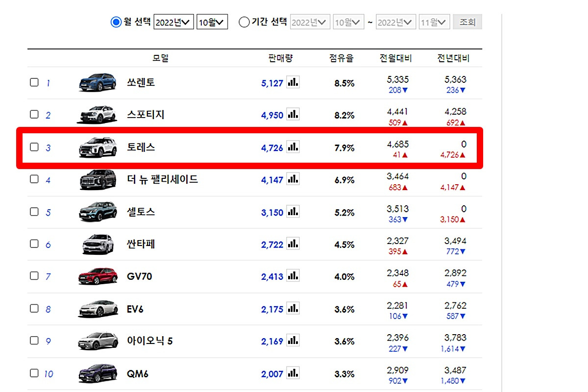Click the 조회 search button
The height and width of the screenshot is (392, 588).
click(x=467, y=22)
